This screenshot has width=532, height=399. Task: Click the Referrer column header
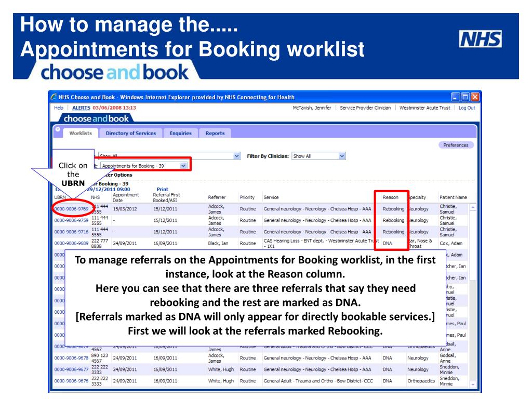(217, 197)
